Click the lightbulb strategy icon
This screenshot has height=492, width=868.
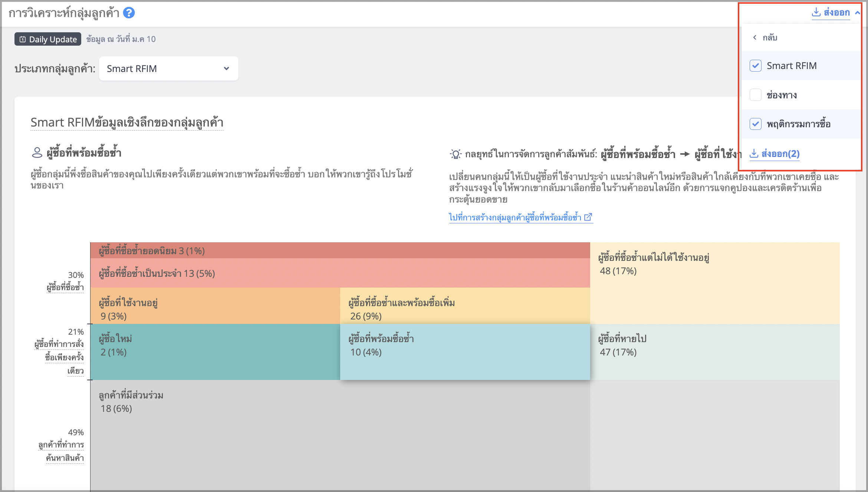(x=456, y=154)
